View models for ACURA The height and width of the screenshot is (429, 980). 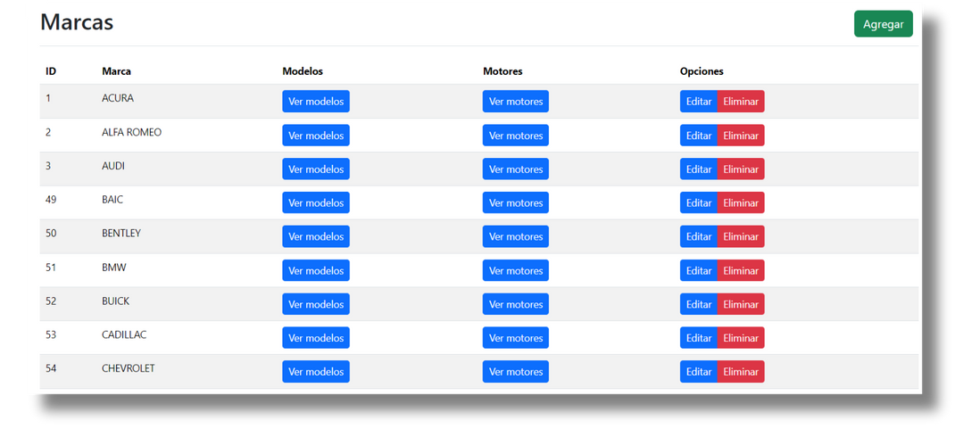(316, 102)
